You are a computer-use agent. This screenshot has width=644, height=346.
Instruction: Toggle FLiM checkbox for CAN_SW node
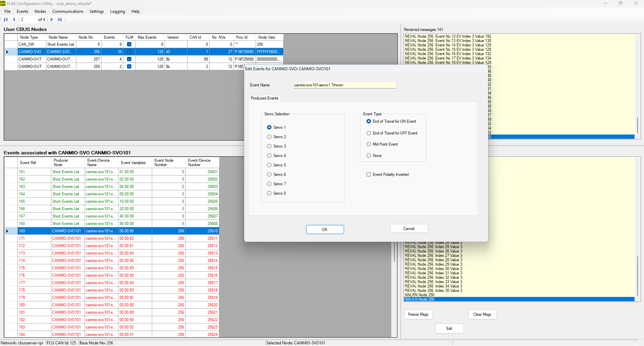[129, 44]
